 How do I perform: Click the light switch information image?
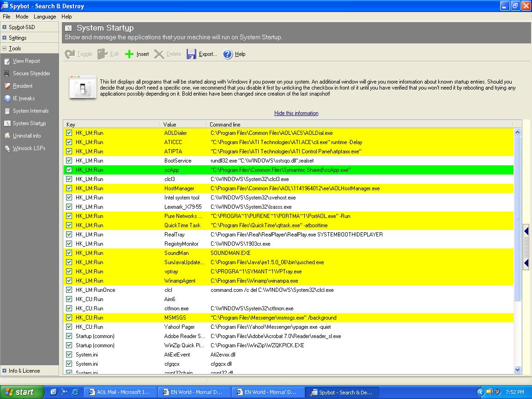tap(83, 87)
